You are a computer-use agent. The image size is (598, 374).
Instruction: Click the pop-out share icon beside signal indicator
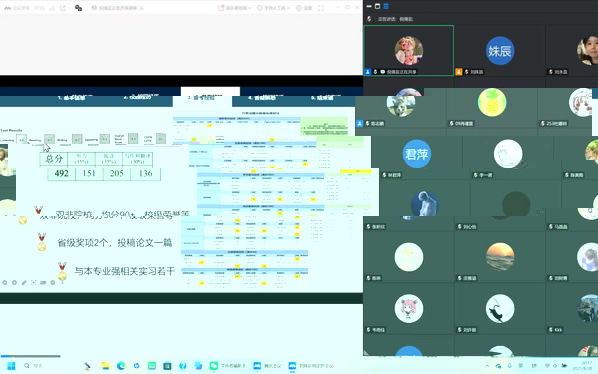(x=63, y=8)
